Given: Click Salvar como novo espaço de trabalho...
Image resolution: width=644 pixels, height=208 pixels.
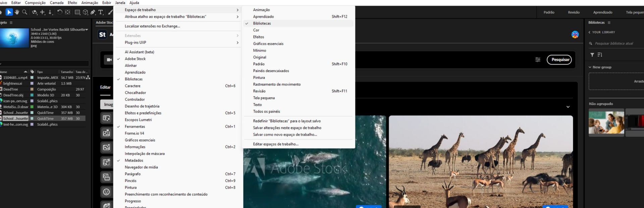Looking at the screenshot, I should (298, 135).
